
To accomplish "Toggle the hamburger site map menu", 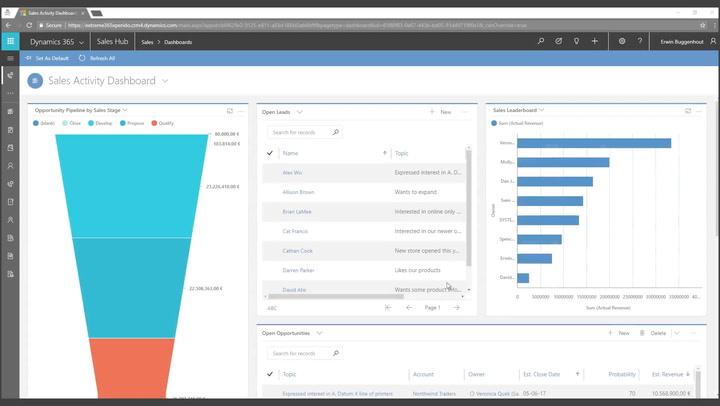I will (10, 58).
